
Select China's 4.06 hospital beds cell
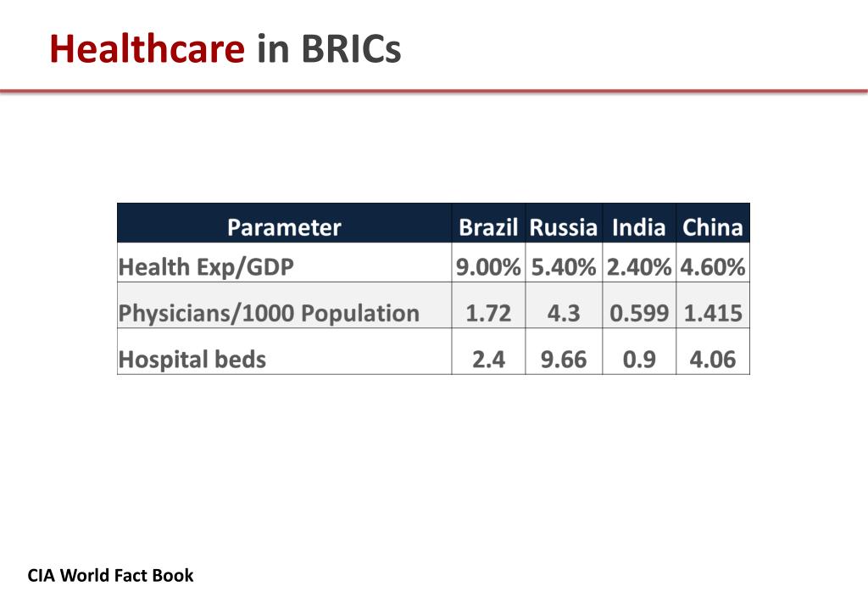[x=713, y=351]
